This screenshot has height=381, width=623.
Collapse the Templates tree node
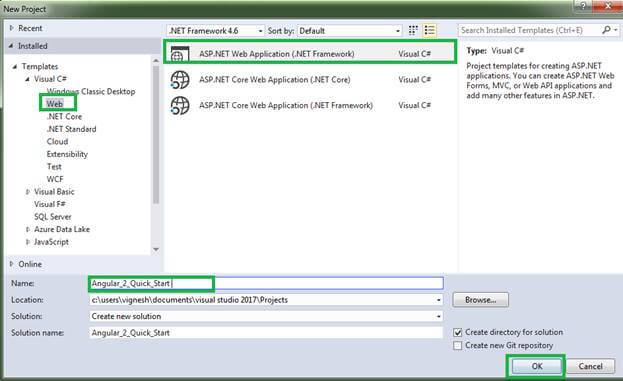tap(15, 67)
